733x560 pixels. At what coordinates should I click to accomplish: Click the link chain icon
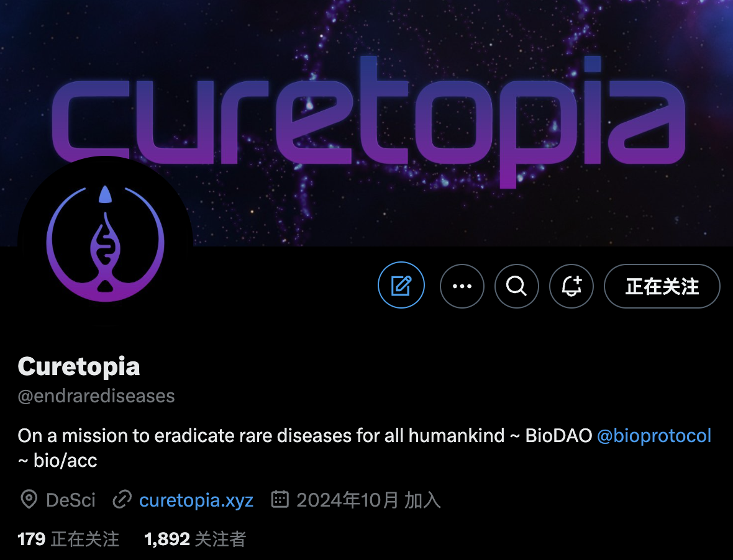tap(122, 500)
